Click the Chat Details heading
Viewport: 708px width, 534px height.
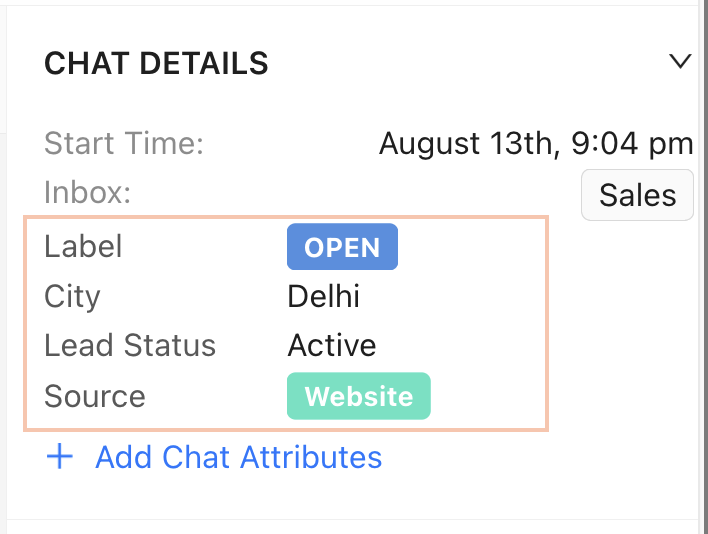[x=156, y=63]
